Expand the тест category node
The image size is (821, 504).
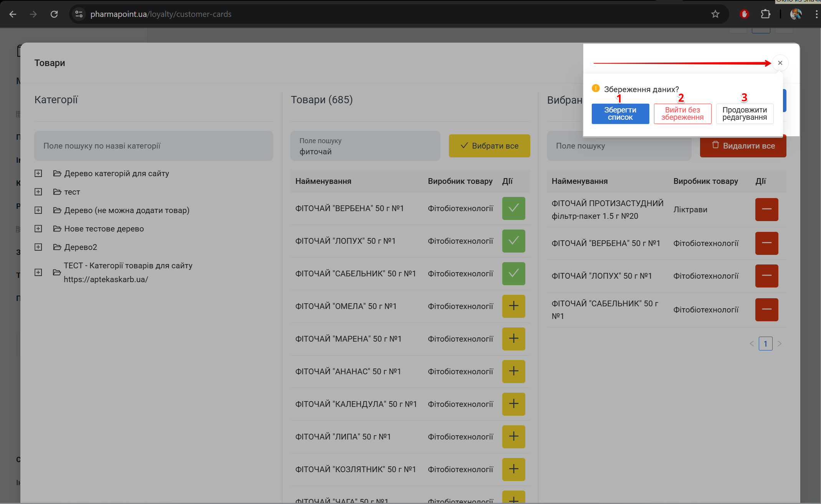(x=38, y=192)
